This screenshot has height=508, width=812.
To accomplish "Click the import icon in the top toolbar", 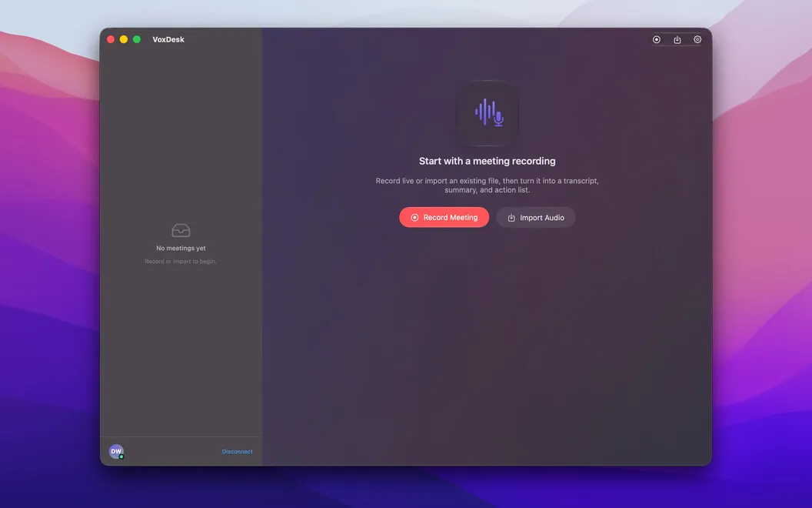I will pos(677,39).
